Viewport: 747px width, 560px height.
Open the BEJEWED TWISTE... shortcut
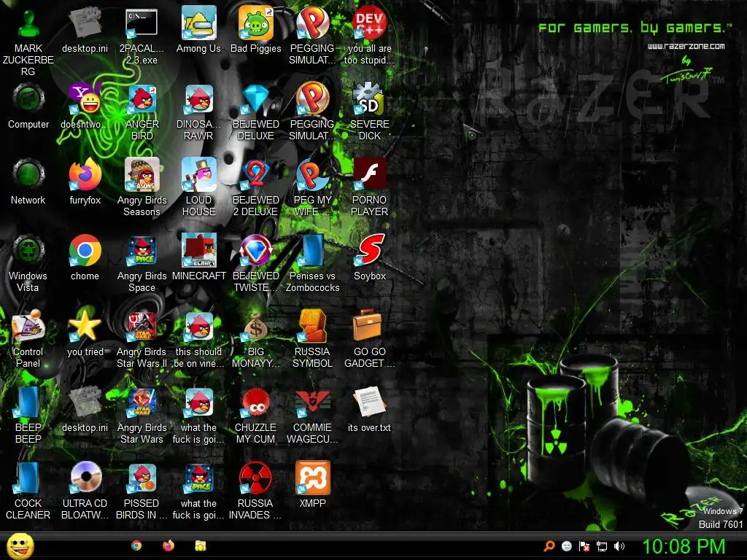(256, 251)
